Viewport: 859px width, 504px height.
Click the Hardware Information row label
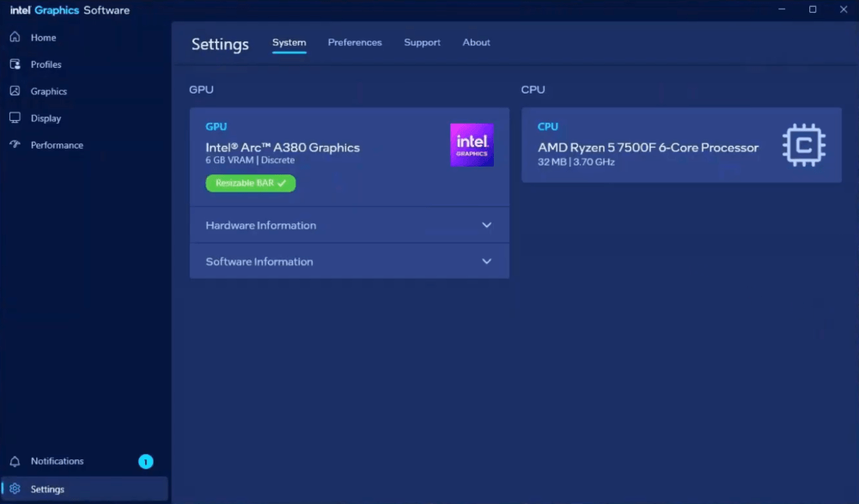click(x=261, y=225)
